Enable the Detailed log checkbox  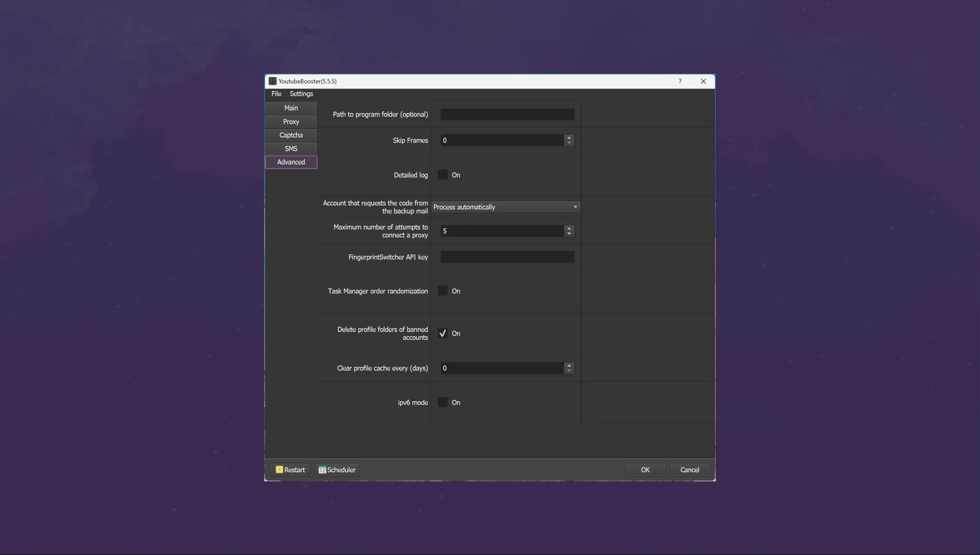coord(443,175)
